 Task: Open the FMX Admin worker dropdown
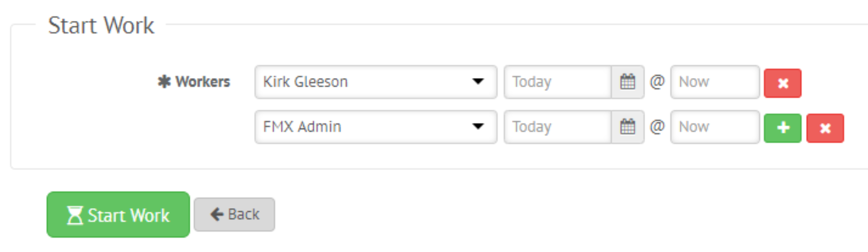pos(376,127)
